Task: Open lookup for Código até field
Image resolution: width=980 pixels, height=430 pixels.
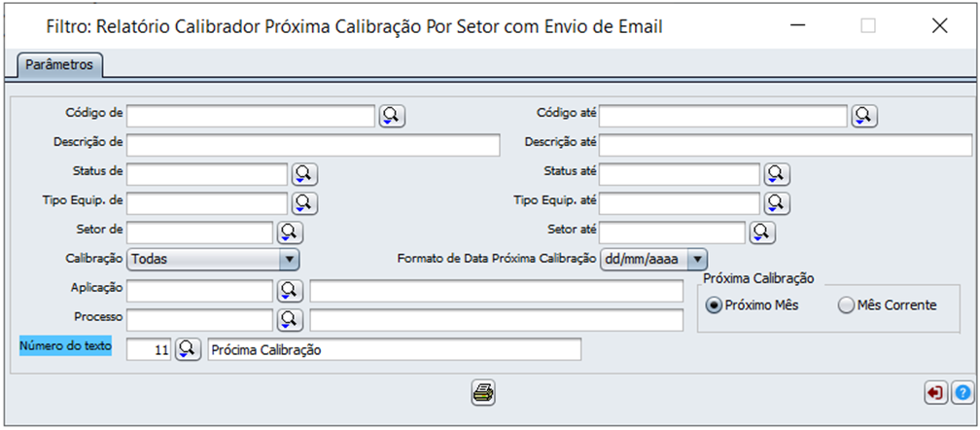Action: tap(864, 116)
